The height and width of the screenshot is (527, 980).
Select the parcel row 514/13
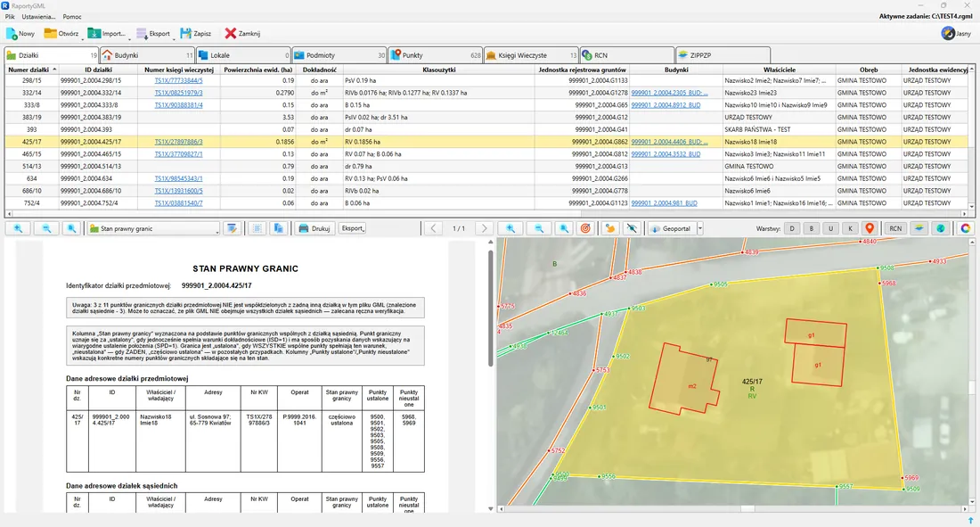tap(487, 167)
